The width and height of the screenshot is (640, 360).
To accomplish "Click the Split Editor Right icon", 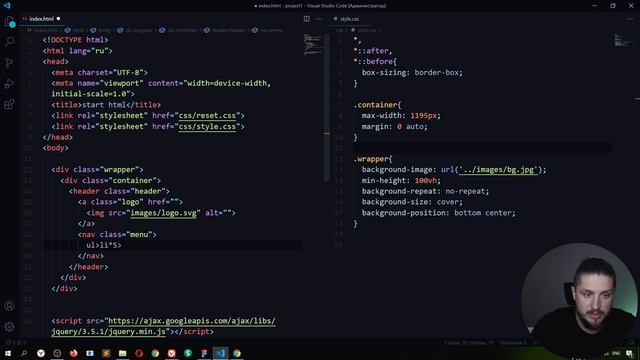I will [307, 19].
